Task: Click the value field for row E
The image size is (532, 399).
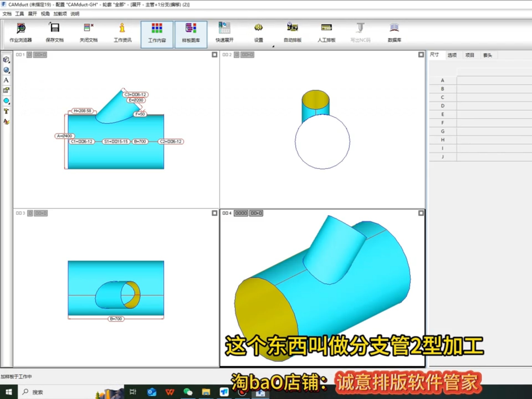Action: (494, 114)
